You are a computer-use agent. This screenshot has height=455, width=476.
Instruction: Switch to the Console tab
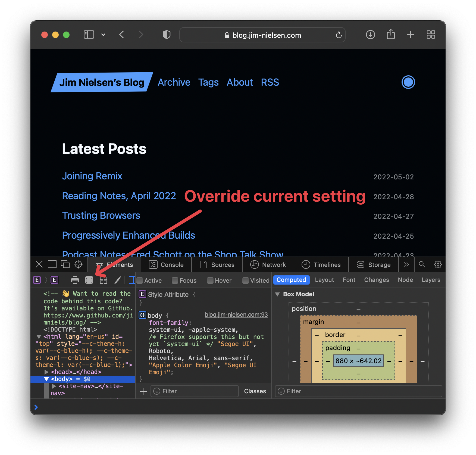pyautogui.click(x=166, y=265)
